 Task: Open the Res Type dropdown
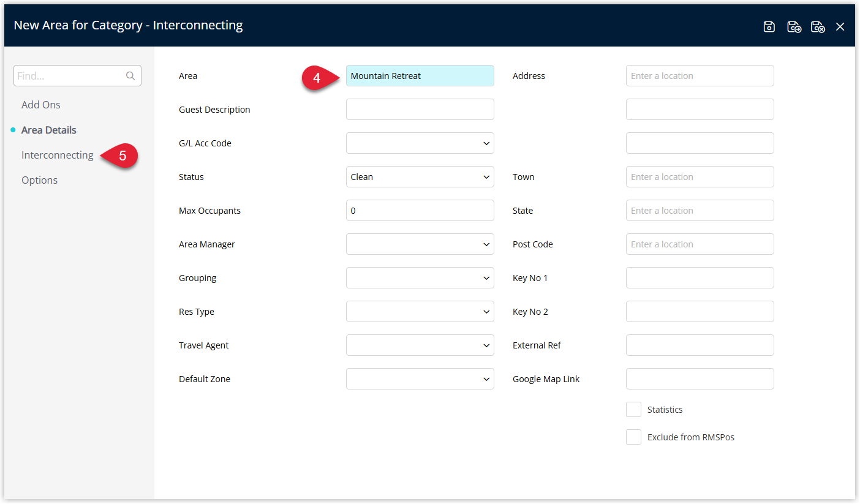[420, 312]
